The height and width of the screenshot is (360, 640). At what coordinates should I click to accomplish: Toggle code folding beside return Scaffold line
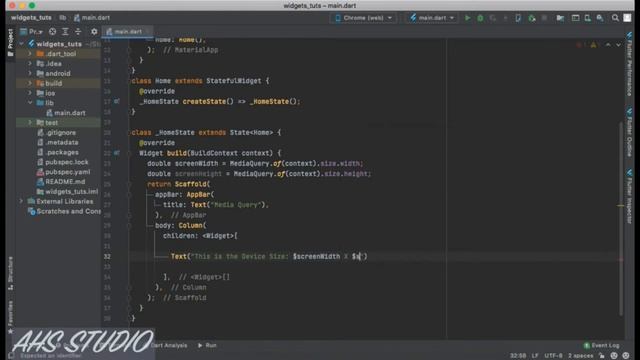click(129, 184)
